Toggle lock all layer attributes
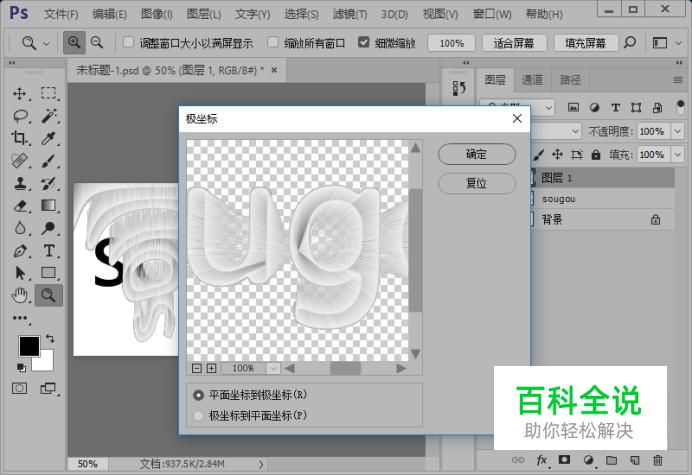 (x=596, y=155)
